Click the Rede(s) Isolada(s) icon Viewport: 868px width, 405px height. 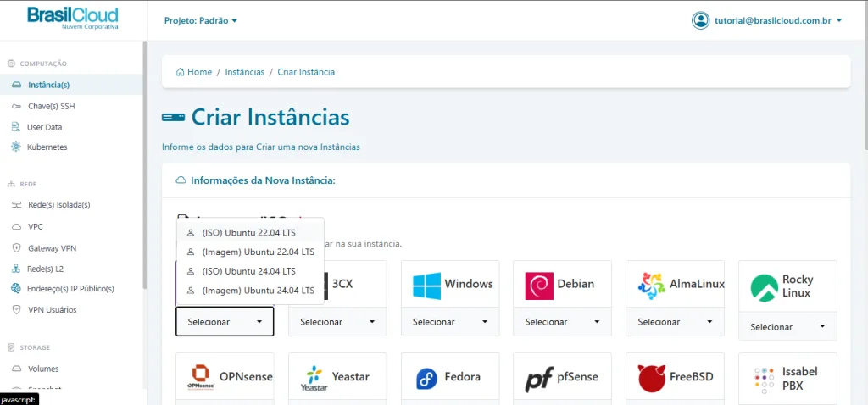point(17,205)
